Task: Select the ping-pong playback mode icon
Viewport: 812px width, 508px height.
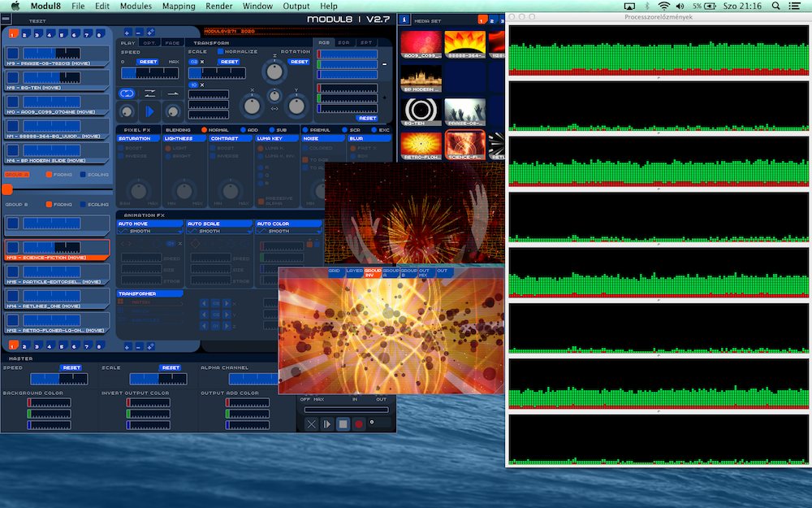Action: tap(149, 93)
